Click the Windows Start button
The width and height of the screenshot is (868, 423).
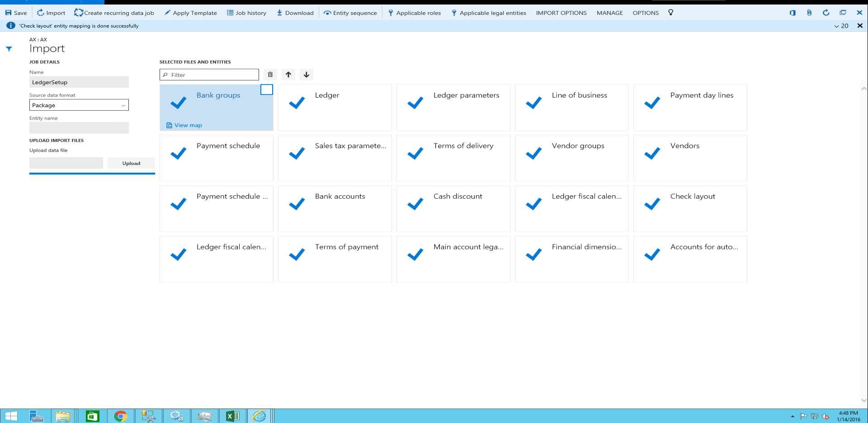pos(11,416)
